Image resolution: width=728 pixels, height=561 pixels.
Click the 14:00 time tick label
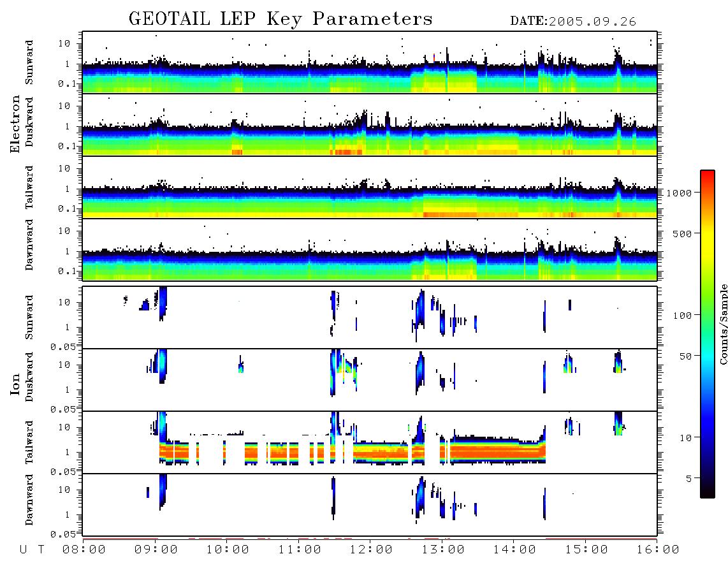[x=515, y=550]
